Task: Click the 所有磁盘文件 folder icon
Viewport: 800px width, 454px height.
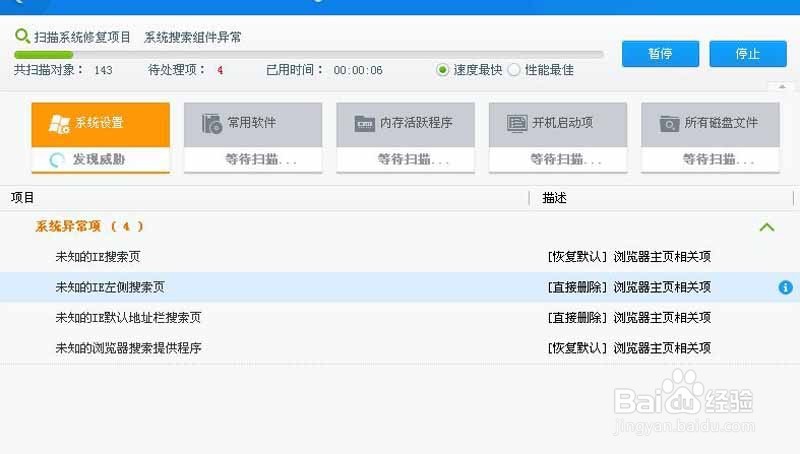Action: [x=669, y=123]
